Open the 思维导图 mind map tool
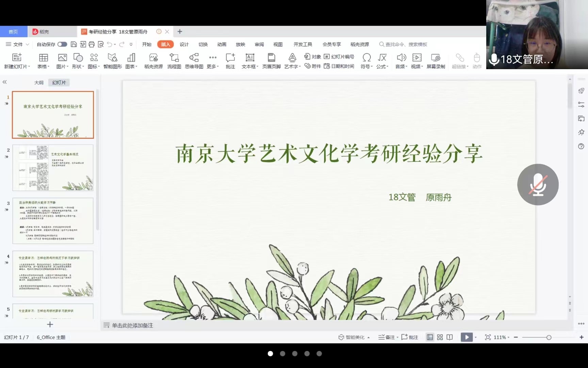The height and width of the screenshot is (368, 588). (194, 58)
